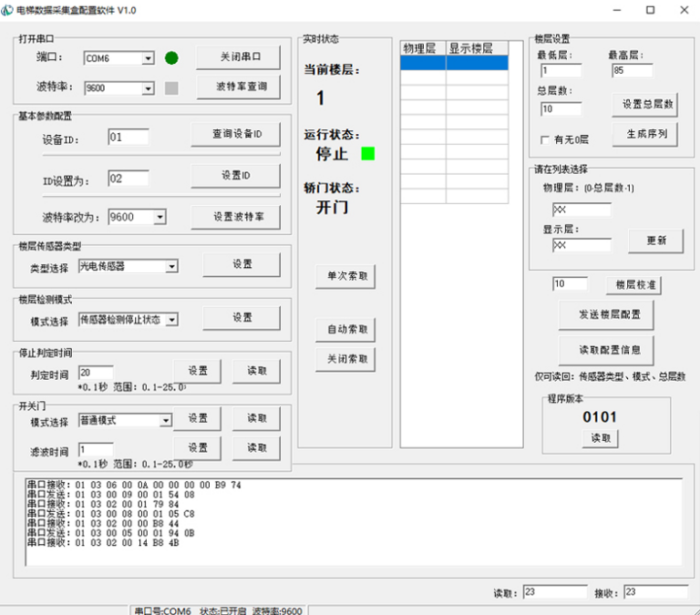The image size is (700, 615).
Task: Click 设置 for stop judgment time
Action: pyautogui.click(x=197, y=372)
